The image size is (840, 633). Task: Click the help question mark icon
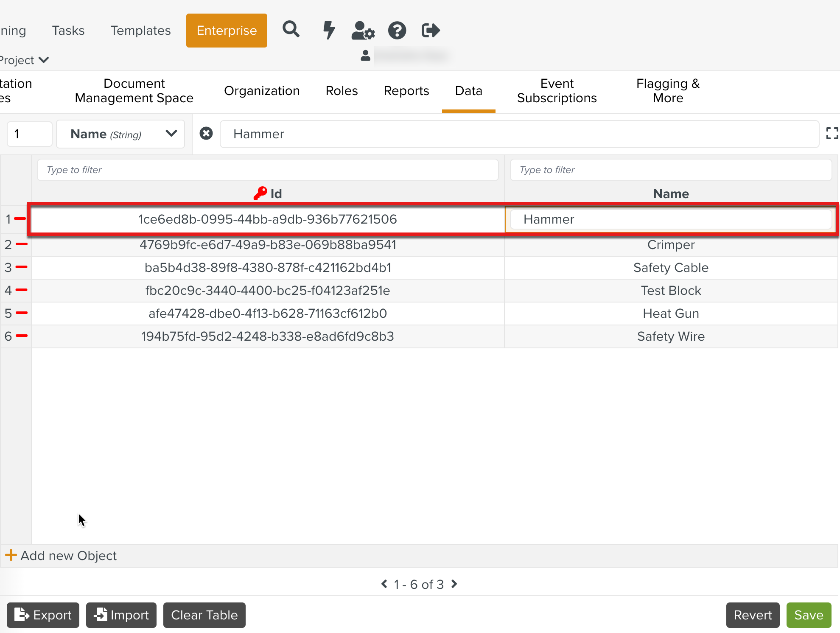pyautogui.click(x=397, y=30)
